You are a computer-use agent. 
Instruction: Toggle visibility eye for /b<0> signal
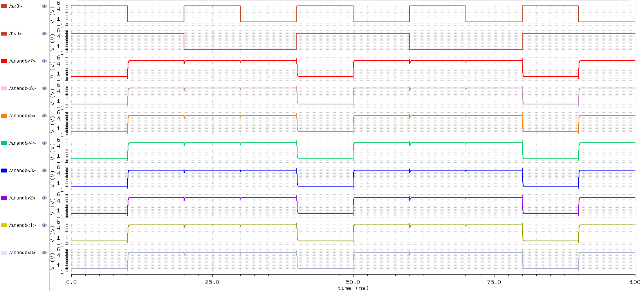click(44, 34)
